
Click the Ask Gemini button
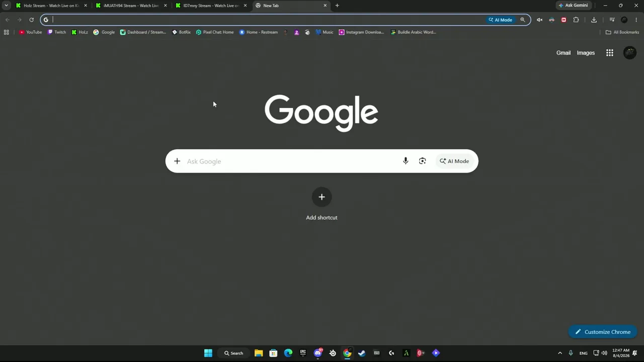coord(573,6)
